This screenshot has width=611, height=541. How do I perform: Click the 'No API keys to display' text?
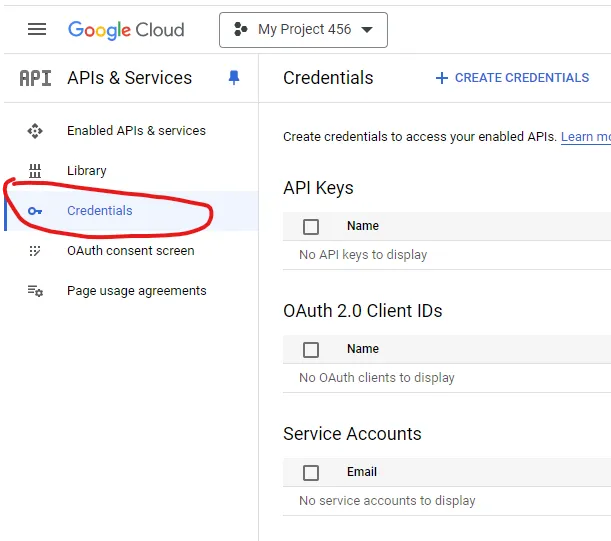pos(363,255)
